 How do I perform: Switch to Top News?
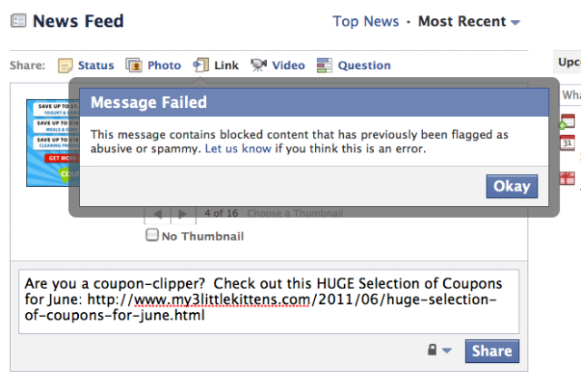pyautogui.click(x=366, y=21)
